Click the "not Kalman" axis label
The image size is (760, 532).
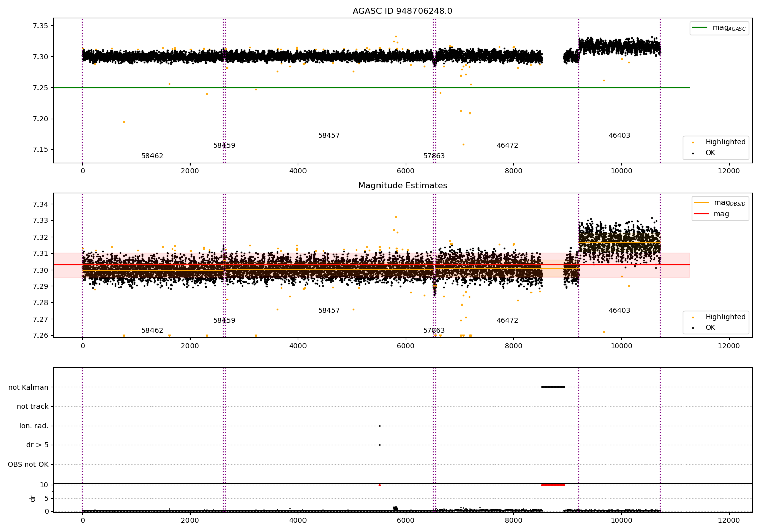28,387
